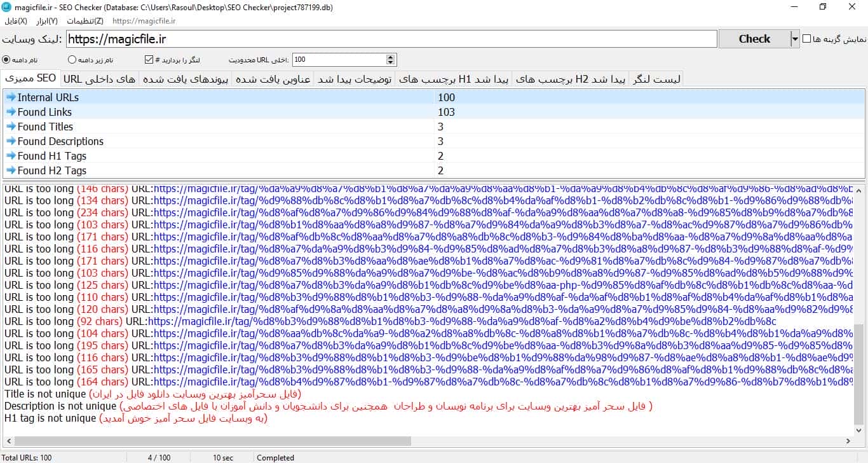This screenshot has width=868, height=463.
Task: Select the Internal URLs row label
Action: pos(48,97)
